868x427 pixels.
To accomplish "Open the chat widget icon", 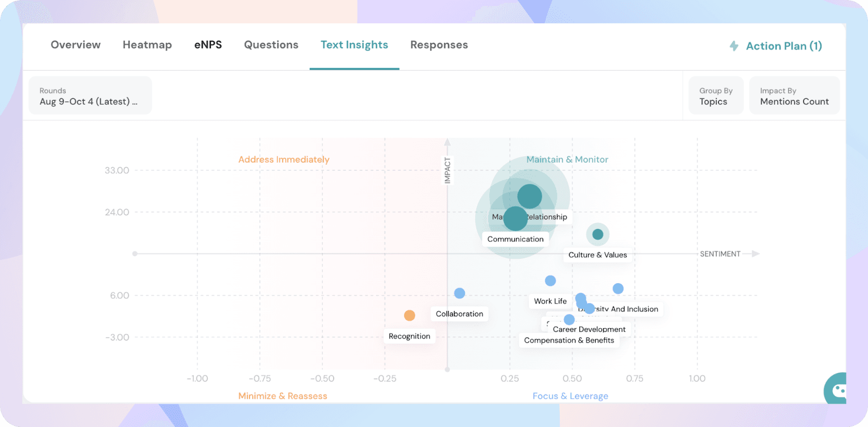I will pyautogui.click(x=838, y=390).
